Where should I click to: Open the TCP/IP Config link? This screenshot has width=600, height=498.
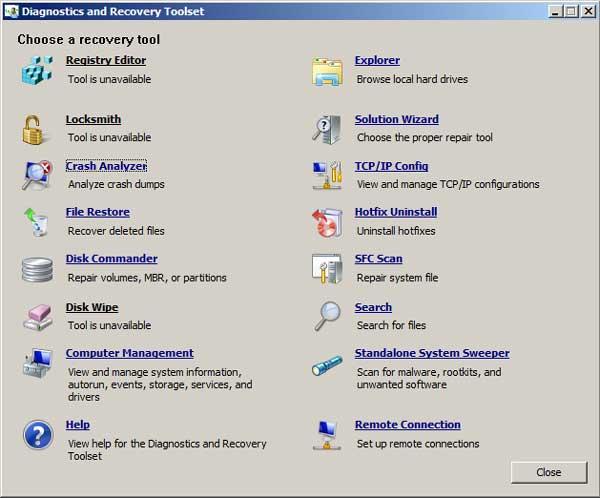click(x=391, y=166)
